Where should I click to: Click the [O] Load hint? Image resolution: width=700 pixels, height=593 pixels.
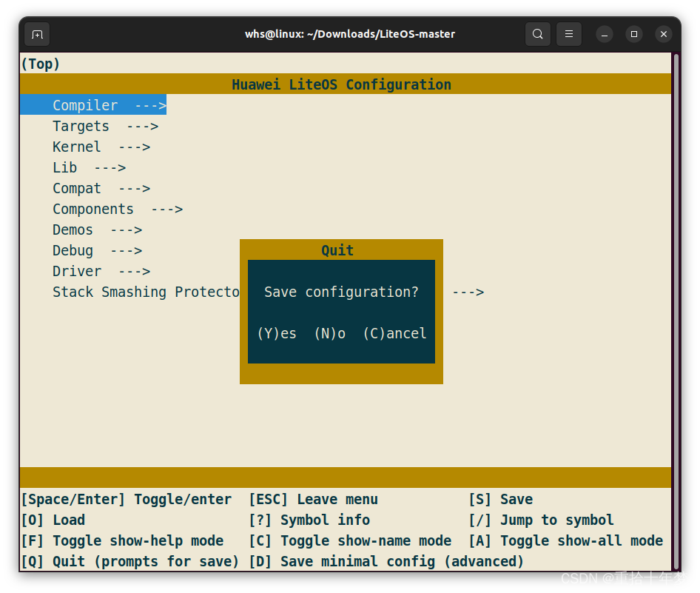click(x=53, y=520)
